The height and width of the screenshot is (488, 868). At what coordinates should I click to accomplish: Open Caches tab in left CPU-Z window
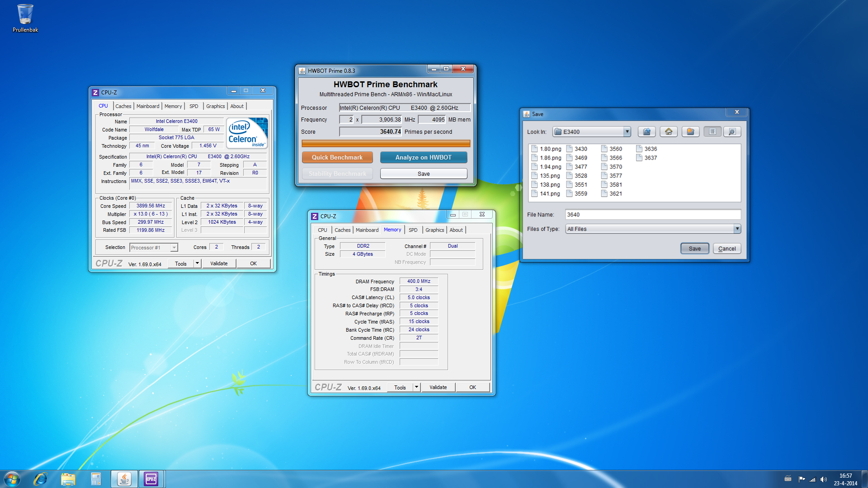(123, 106)
